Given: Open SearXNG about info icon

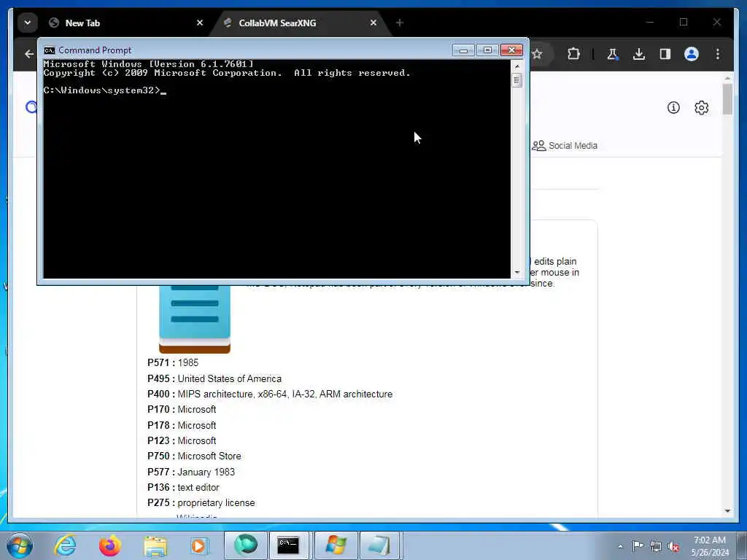Looking at the screenshot, I should coord(673,108).
